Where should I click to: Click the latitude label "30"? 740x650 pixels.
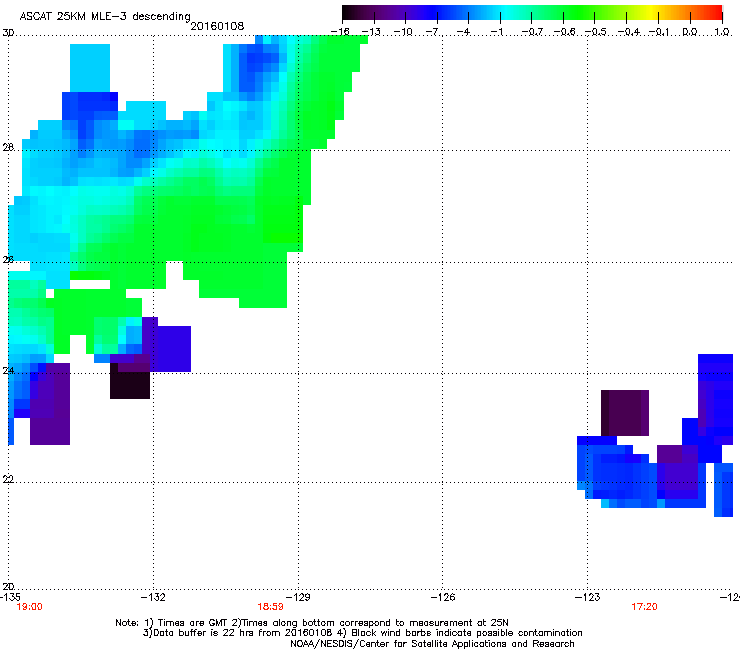pyautogui.click(x=8, y=33)
